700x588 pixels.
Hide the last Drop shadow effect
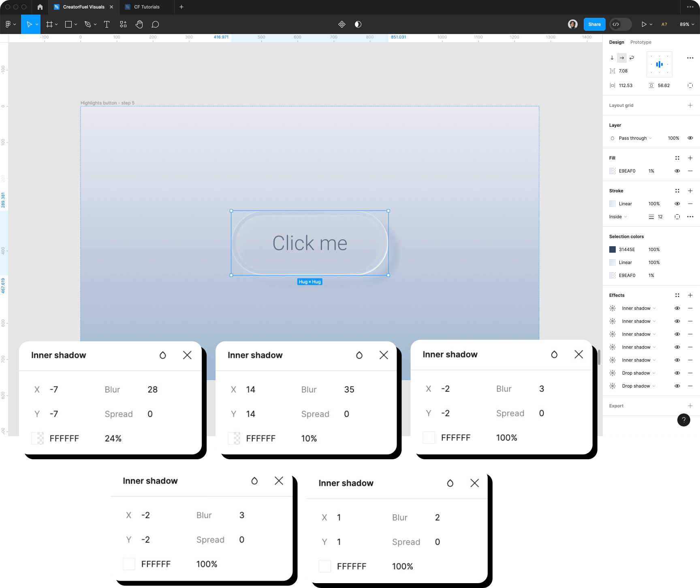click(677, 386)
